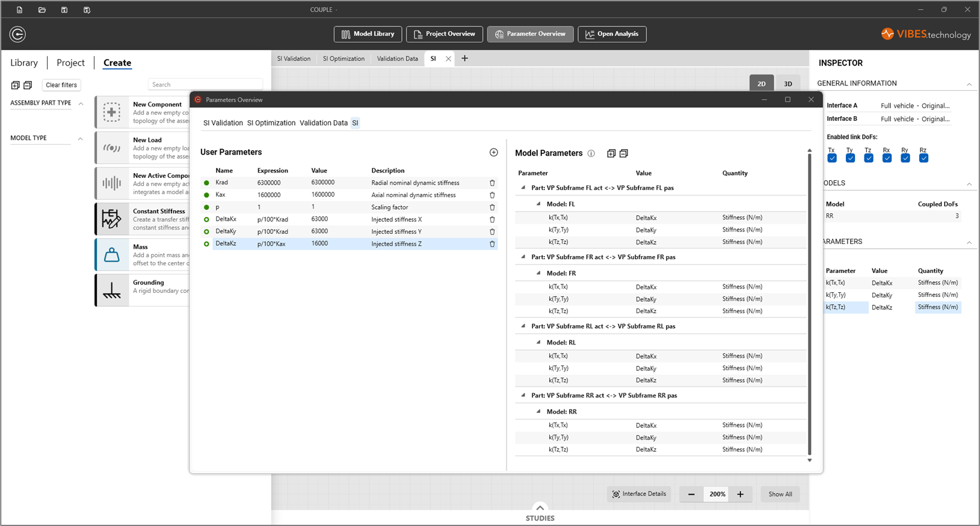980x526 pixels.
Task: Disable the Ty link DoF checkbox
Action: (x=850, y=158)
